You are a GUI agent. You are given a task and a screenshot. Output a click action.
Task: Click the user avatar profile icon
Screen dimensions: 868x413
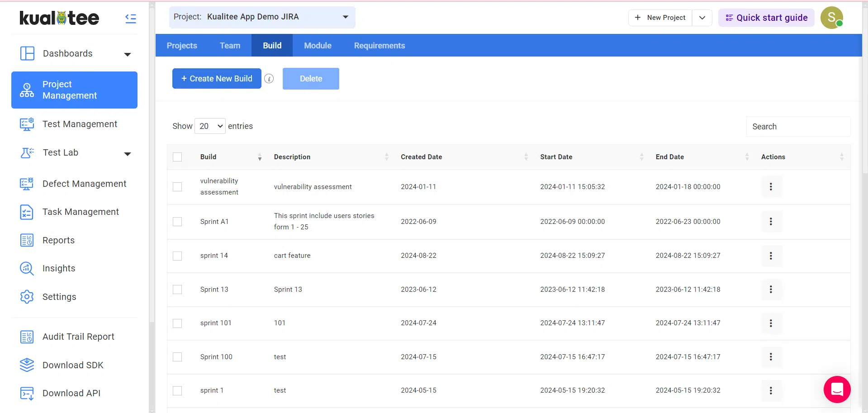tap(831, 18)
